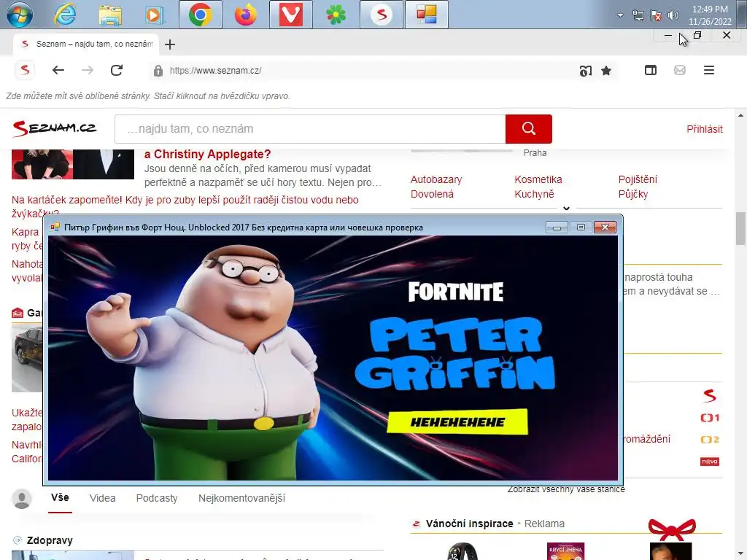Open Windows Media Player taskbar icon
The image size is (747, 560).
(x=155, y=15)
